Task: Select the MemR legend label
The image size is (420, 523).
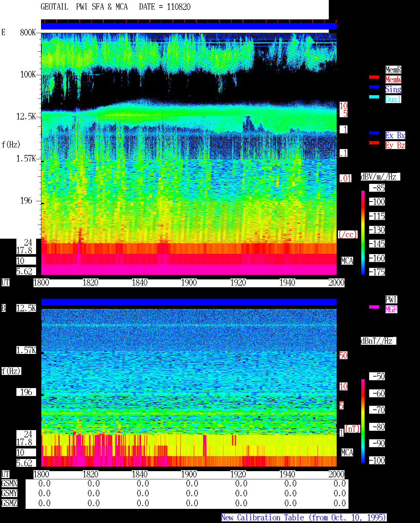Action: pyautogui.click(x=393, y=70)
